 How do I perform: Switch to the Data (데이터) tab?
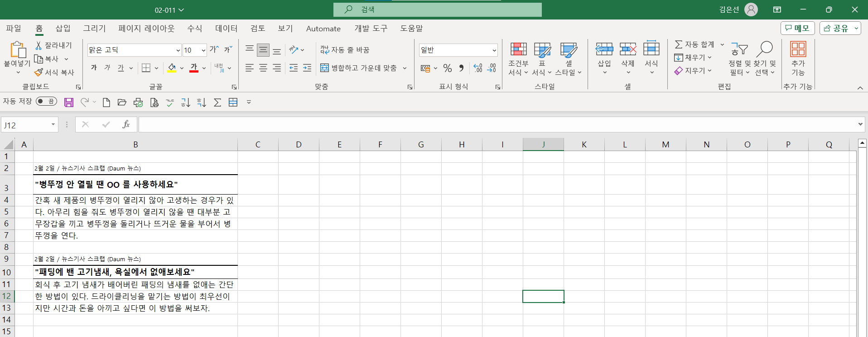(x=227, y=29)
